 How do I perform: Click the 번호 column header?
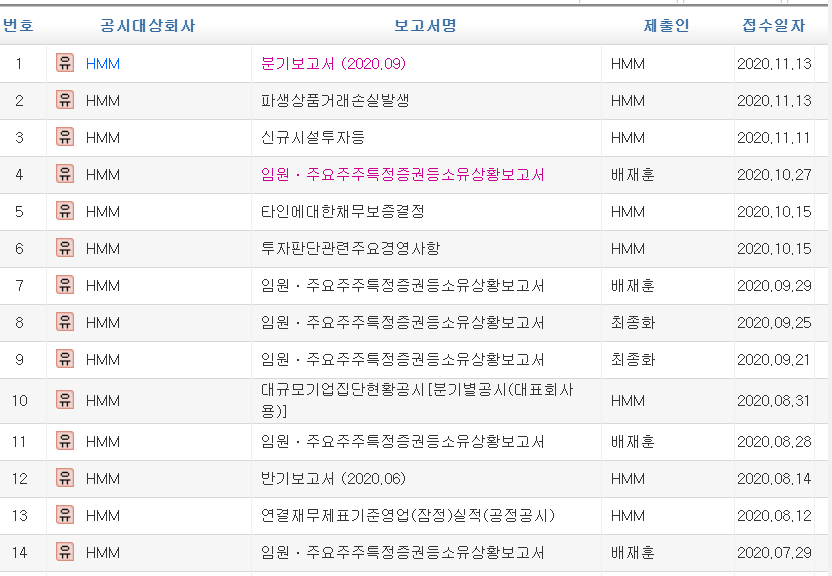[19, 25]
